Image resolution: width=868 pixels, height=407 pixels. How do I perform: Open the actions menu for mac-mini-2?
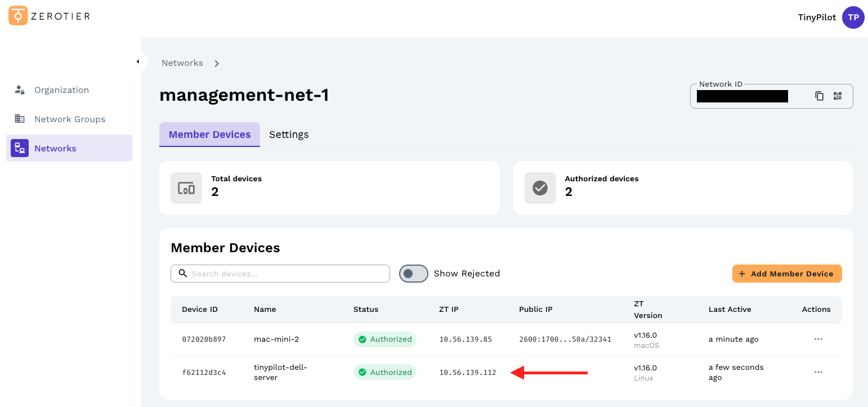pyautogui.click(x=818, y=339)
